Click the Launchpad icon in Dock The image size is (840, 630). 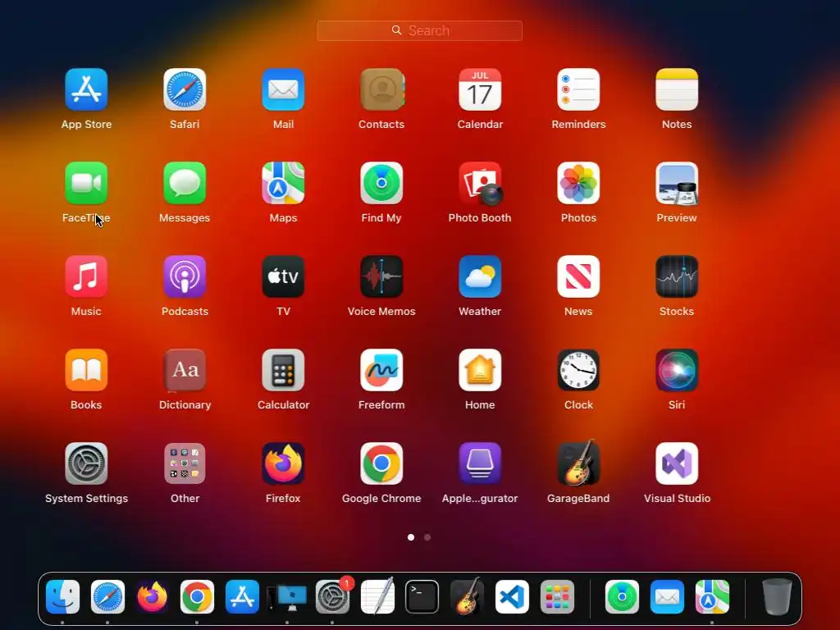tap(557, 597)
